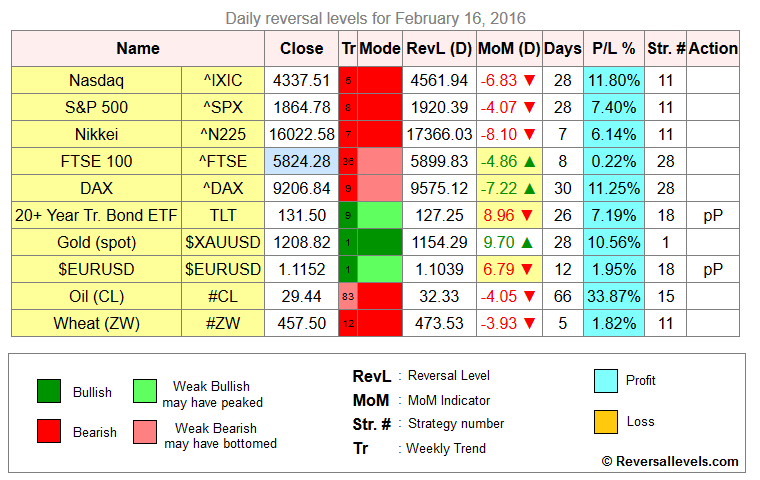
Task: Click the MoM (D) column header
Action: pos(508,48)
